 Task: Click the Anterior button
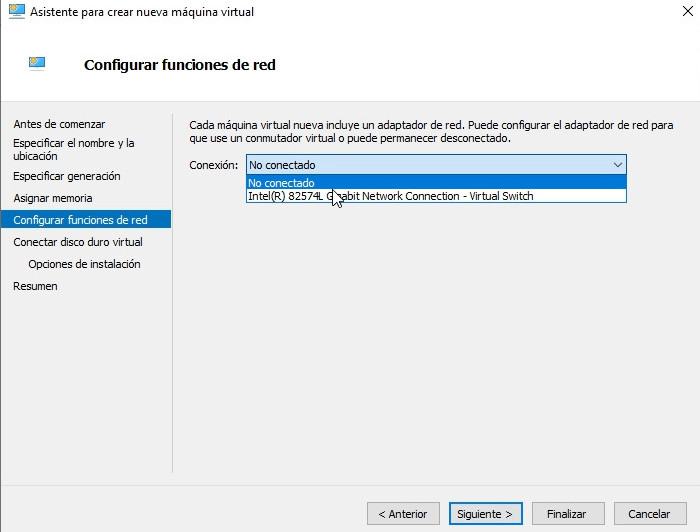[403, 514]
